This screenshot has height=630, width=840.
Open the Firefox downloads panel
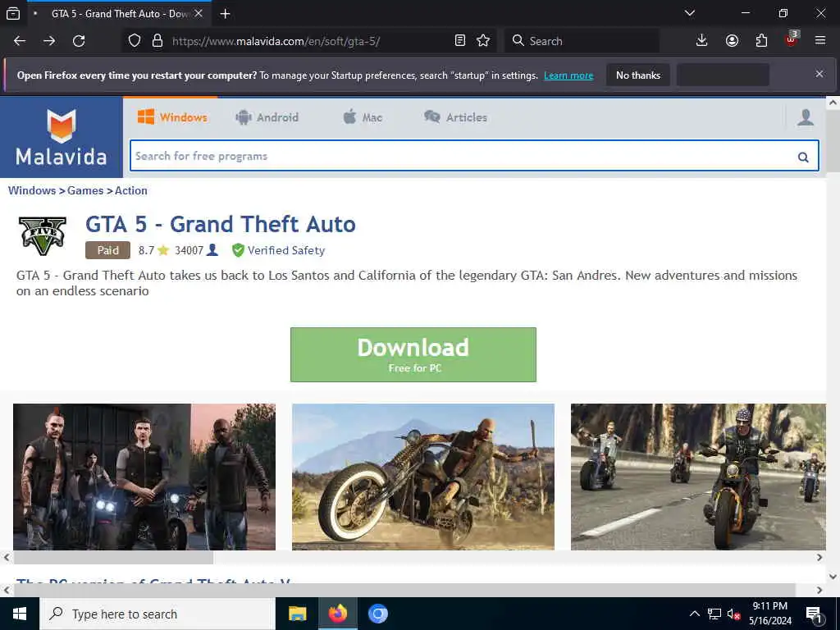702,41
